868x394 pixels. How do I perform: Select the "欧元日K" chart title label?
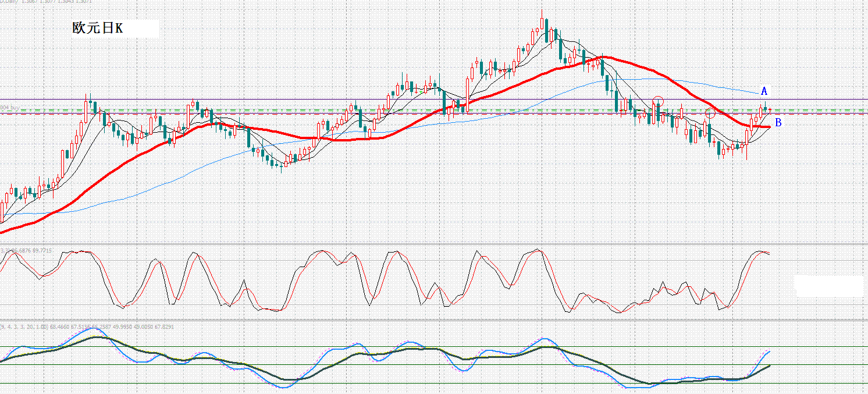click(98, 28)
